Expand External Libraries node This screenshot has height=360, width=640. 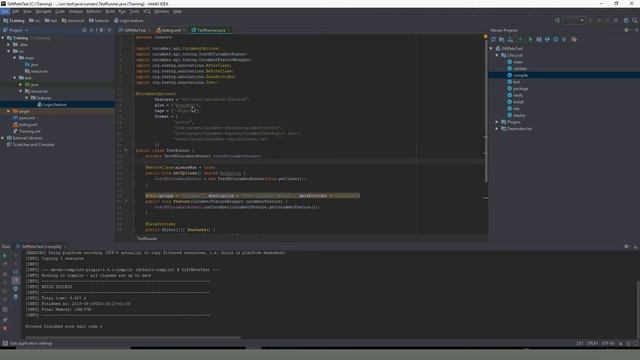(3, 138)
